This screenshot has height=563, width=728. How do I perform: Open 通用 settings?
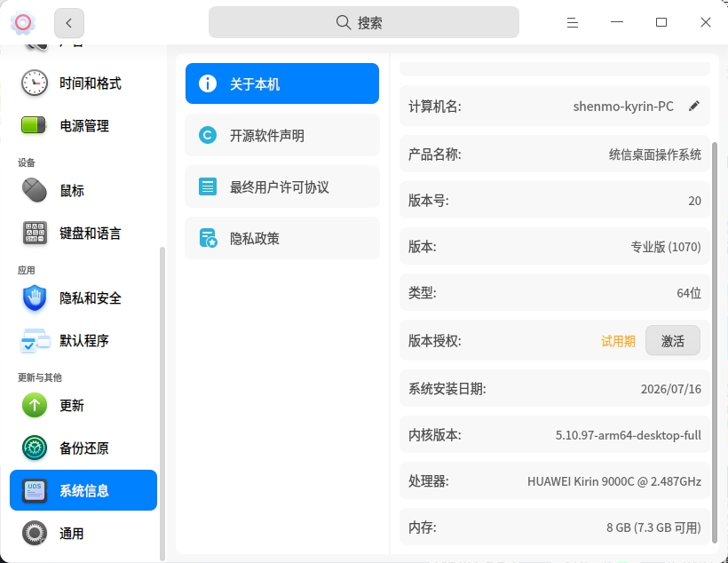(83, 534)
